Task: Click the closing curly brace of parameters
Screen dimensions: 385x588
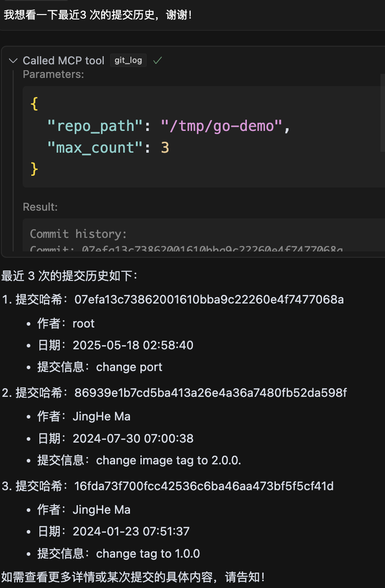Action: tap(34, 169)
